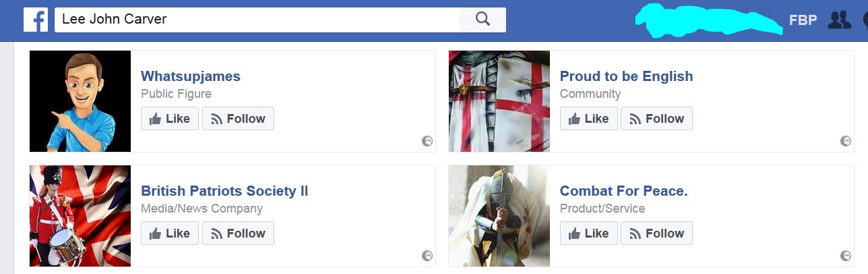Like the Whatsupjames page

170,118
